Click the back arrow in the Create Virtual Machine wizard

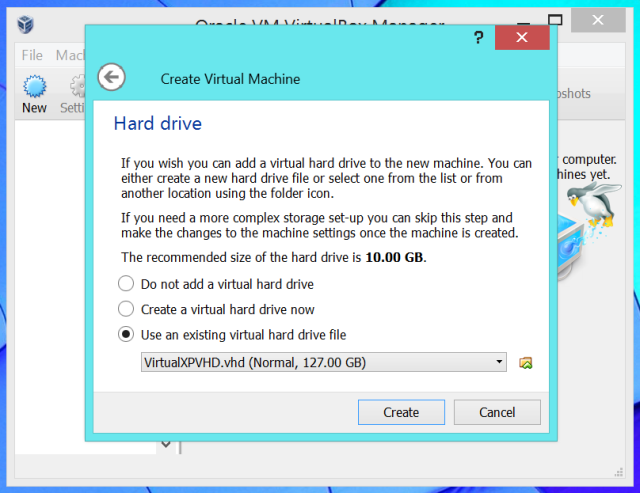click(111, 77)
